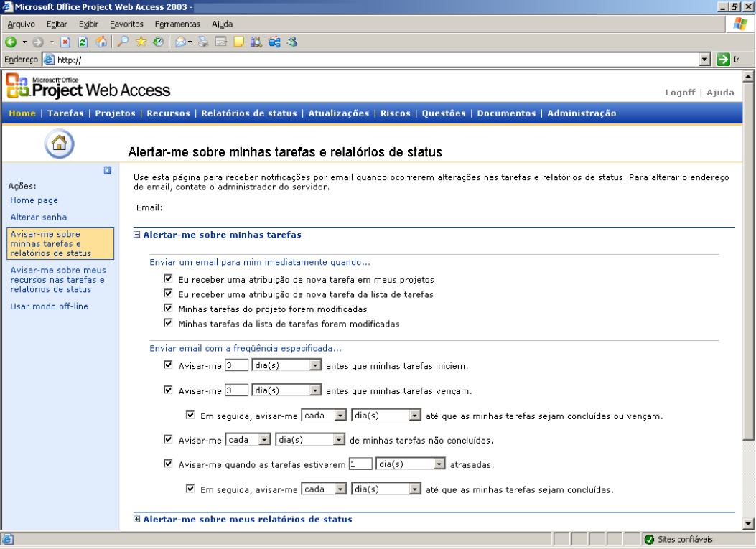The width and height of the screenshot is (756, 549).
Task: Click the Project Web Access logo
Action: pyautogui.click(x=88, y=86)
